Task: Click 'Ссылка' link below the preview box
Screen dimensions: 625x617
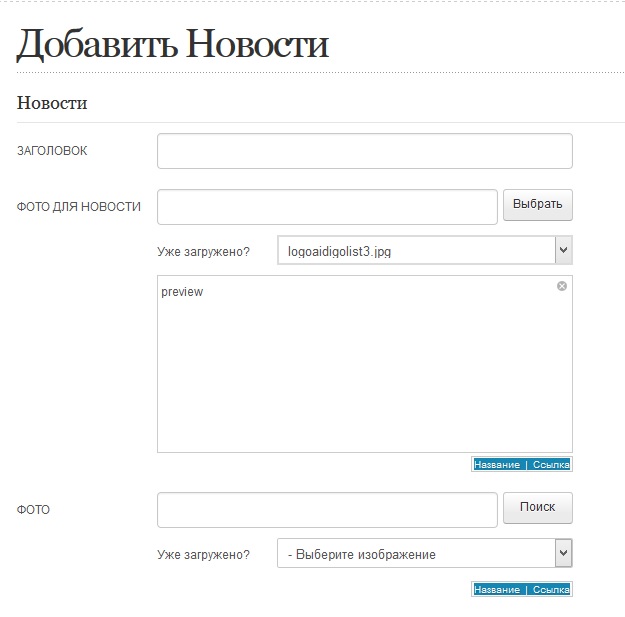Action: (x=550, y=465)
